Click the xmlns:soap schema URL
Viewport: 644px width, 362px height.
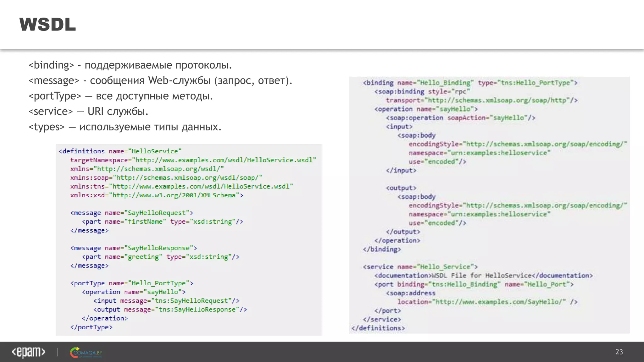tap(187, 178)
